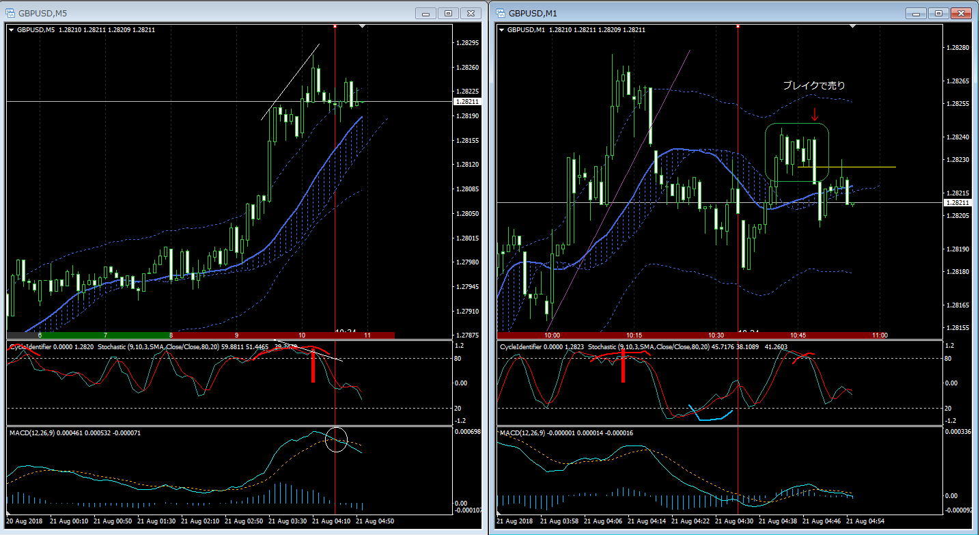Close the GBPUSD,M5 chart window
The width and height of the screenshot is (980, 535).
(x=471, y=13)
